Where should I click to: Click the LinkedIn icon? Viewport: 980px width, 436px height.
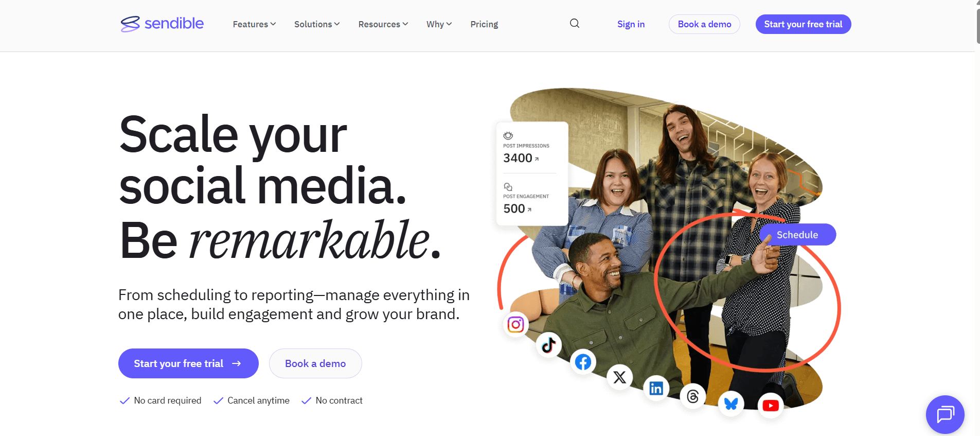point(656,388)
